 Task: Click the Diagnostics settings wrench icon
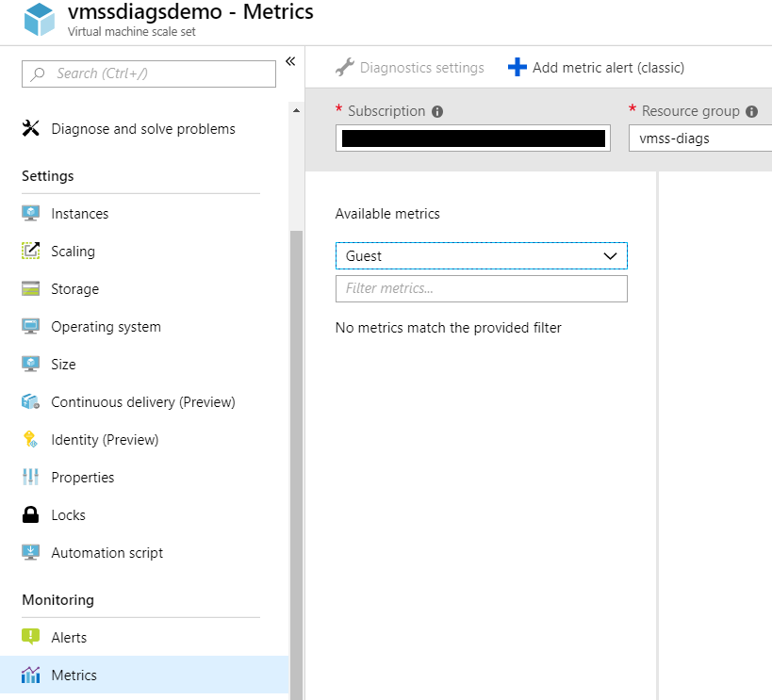tap(345, 68)
